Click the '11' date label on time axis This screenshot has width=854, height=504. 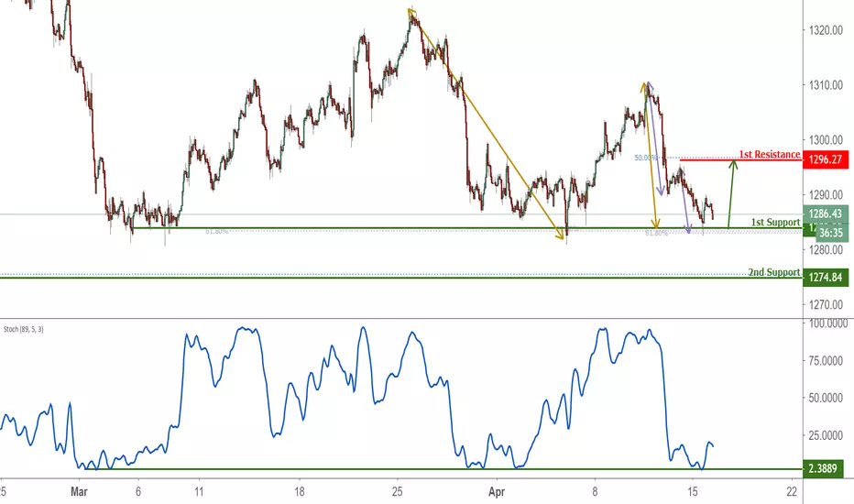pyautogui.click(x=199, y=492)
